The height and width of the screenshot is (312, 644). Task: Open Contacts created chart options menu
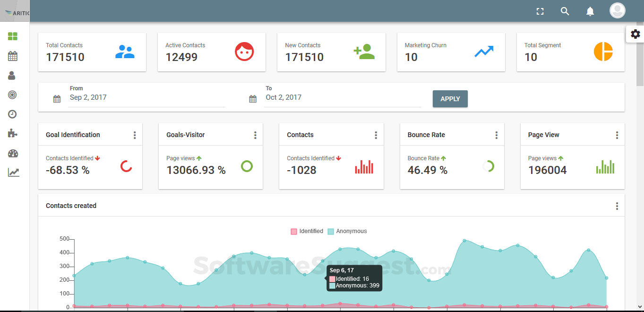point(617,206)
